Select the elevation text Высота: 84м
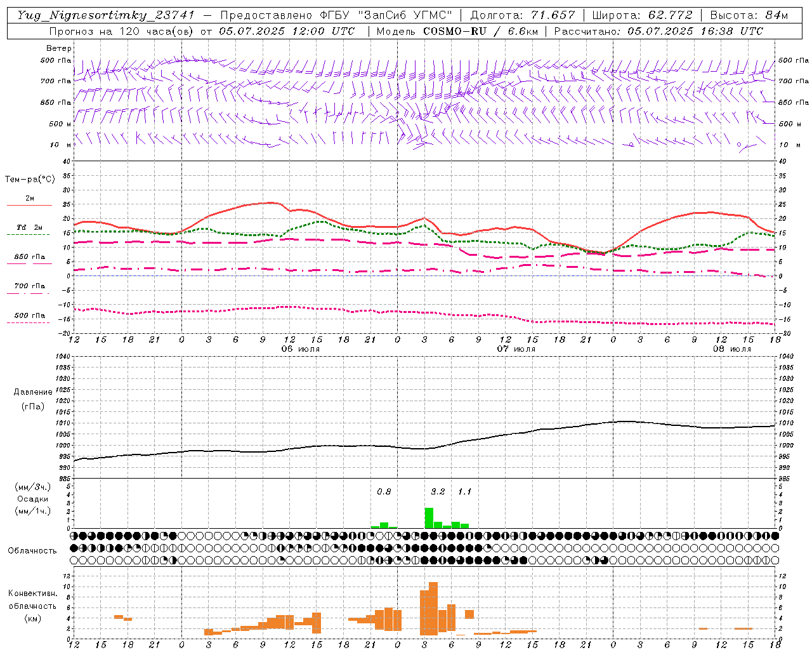 [749, 15]
